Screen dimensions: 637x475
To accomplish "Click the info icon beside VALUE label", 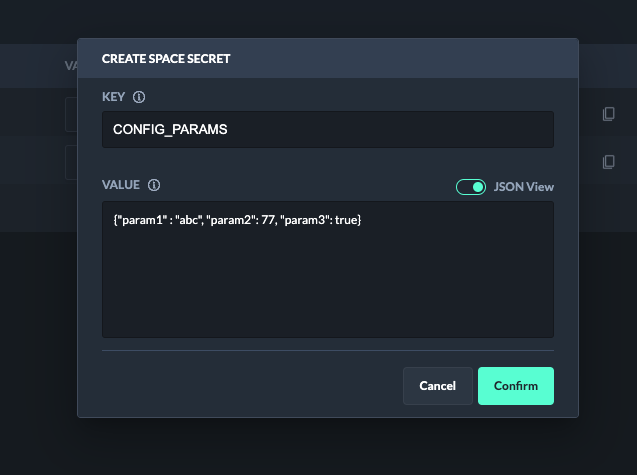I will [154, 185].
